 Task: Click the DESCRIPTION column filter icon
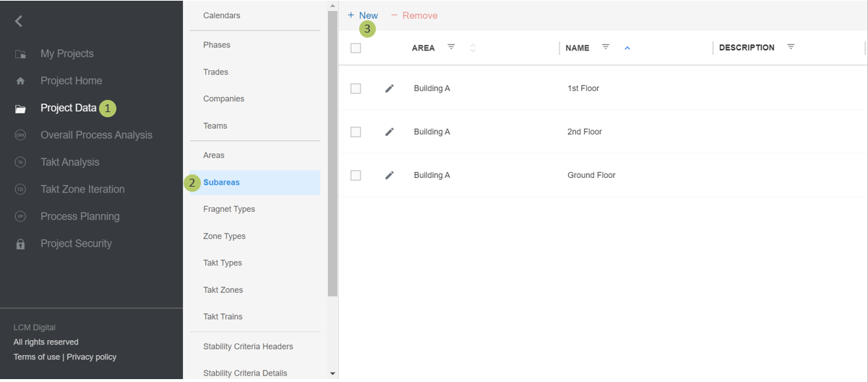[x=791, y=47]
